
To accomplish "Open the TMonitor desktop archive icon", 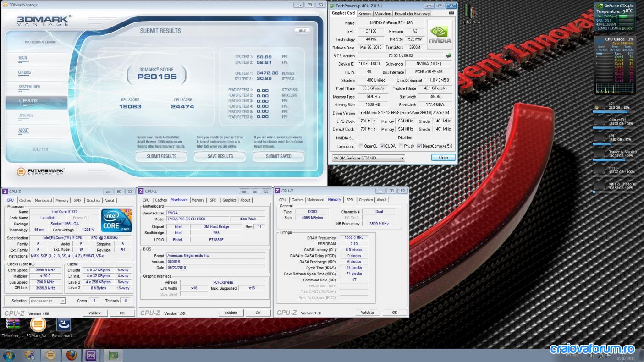I will 12,324.
